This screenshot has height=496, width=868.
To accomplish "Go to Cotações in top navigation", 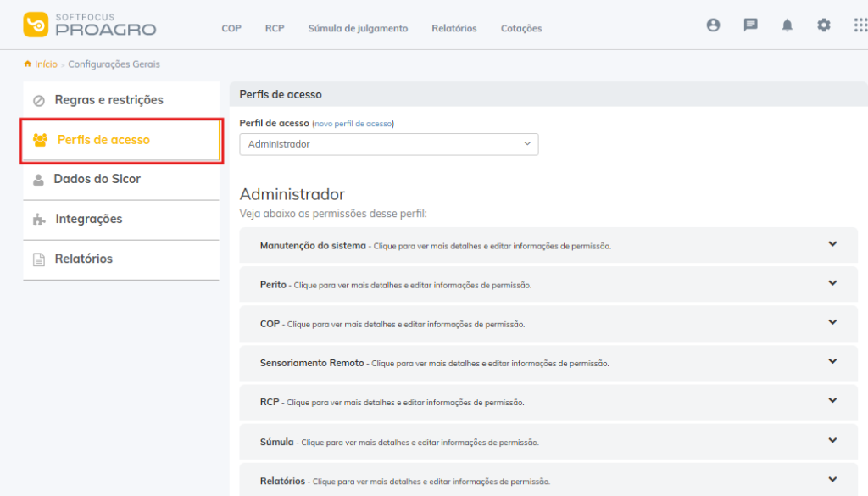I will (520, 28).
